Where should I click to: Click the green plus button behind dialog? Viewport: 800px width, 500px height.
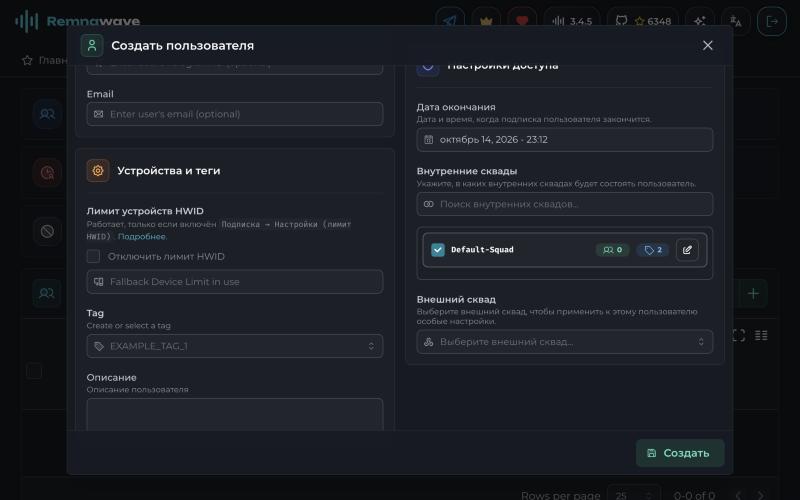(753, 293)
